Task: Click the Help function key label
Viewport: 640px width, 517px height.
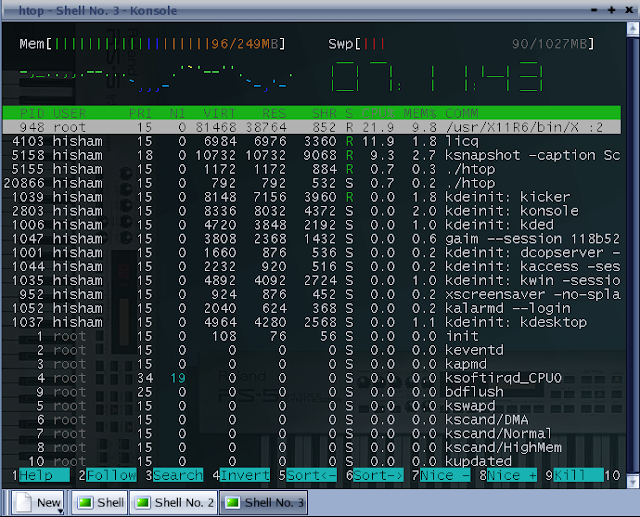Action: pos(44,475)
